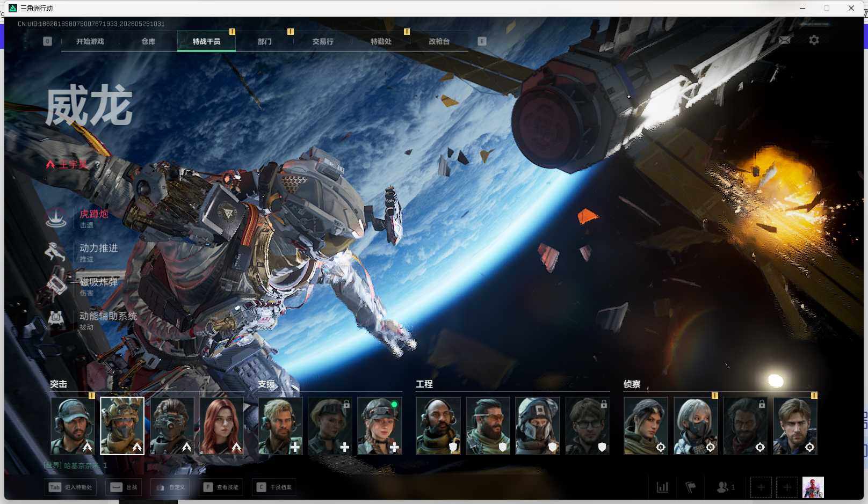This screenshot has width=868, height=504.
Task: Select the highlighted 突击 operator with camouflage helmet
Action: coord(122,426)
